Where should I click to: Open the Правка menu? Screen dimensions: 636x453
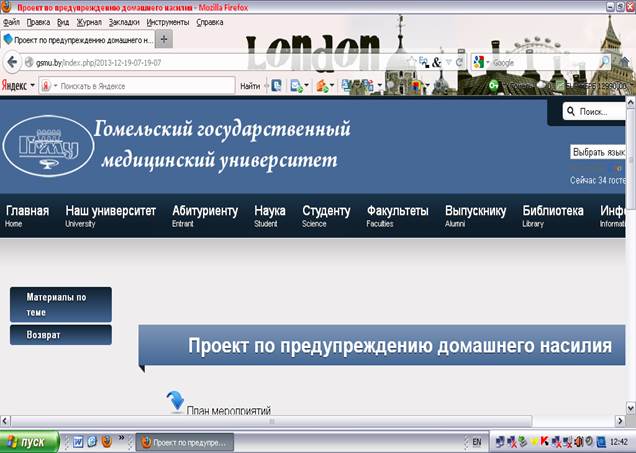tap(38, 22)
